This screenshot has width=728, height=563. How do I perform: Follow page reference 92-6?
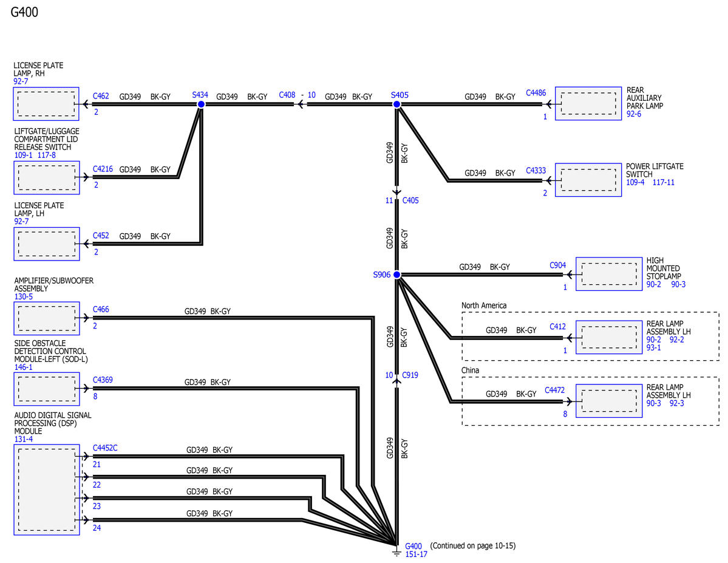click(634, 114)
